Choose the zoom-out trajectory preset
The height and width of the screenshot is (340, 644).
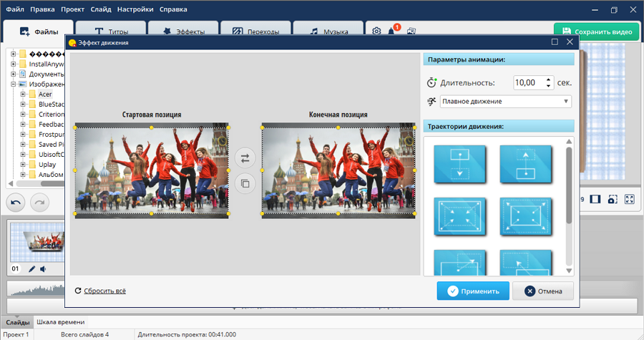[x=525, y=216]
